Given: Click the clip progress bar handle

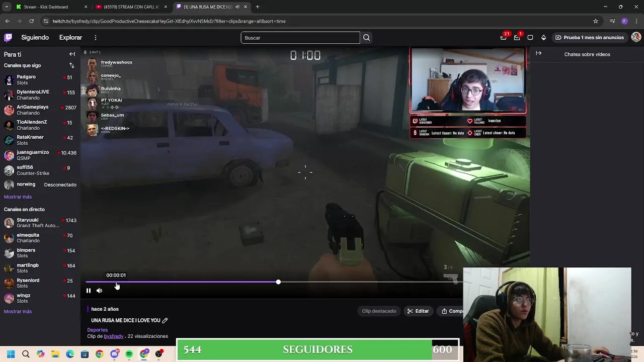Looking at the screenshot, I should click(278, 282).
